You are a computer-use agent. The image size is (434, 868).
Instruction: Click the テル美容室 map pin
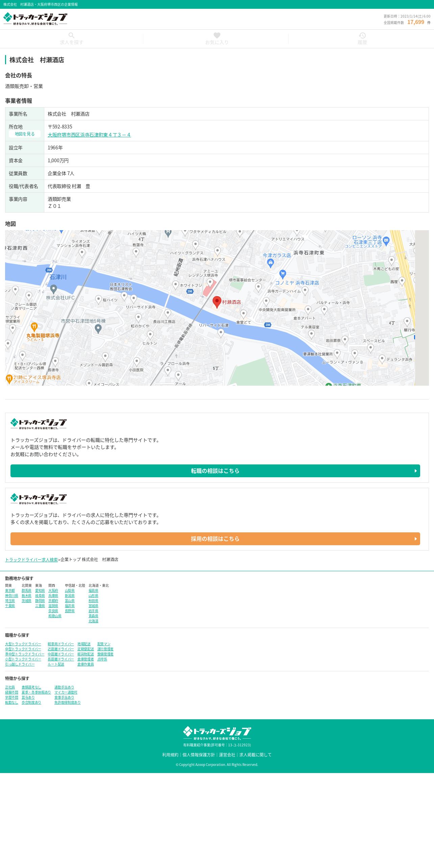pyautogui.click(x=311, y=334)
